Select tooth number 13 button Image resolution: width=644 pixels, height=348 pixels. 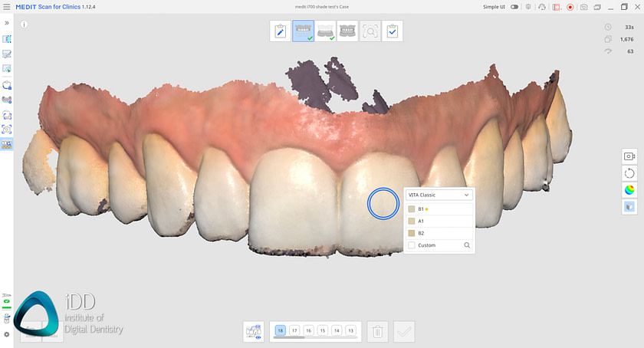[350, 330]
